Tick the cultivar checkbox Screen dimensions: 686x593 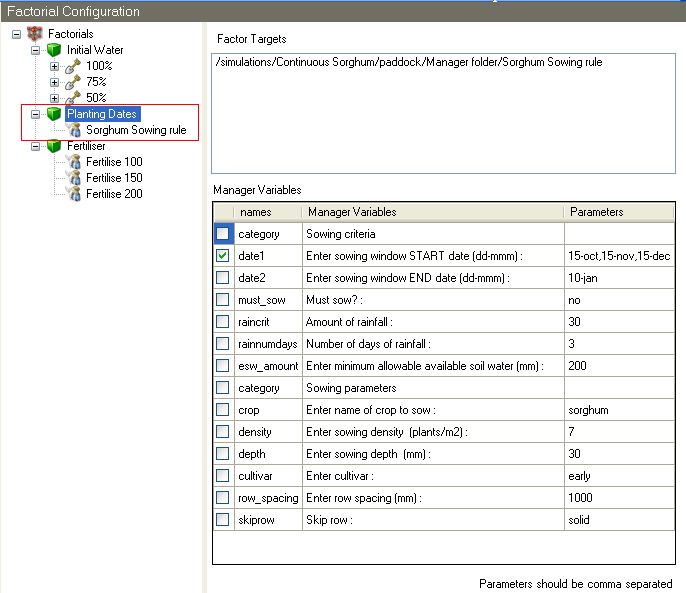point(223,476)
